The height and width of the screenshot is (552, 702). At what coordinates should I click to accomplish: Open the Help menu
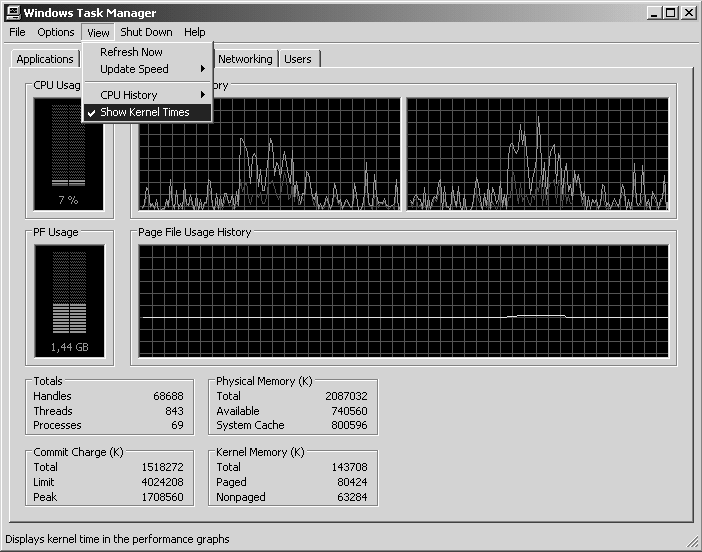pyautogui.click(x=194, y=32)
